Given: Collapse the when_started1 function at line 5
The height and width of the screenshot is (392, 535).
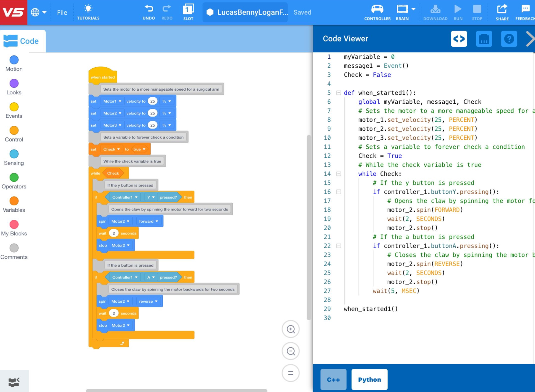Looking at the screenshot, I should coord(339,93).
